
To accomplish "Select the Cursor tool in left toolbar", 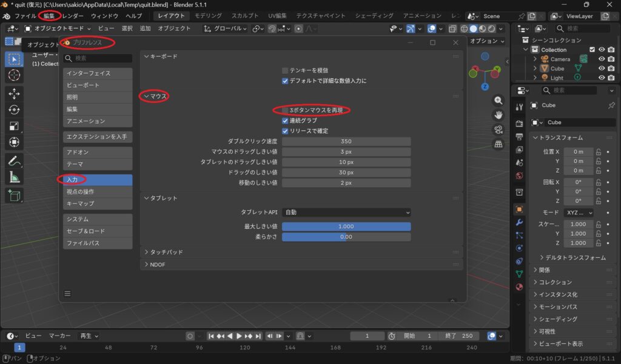I will (x=15, y=75).
